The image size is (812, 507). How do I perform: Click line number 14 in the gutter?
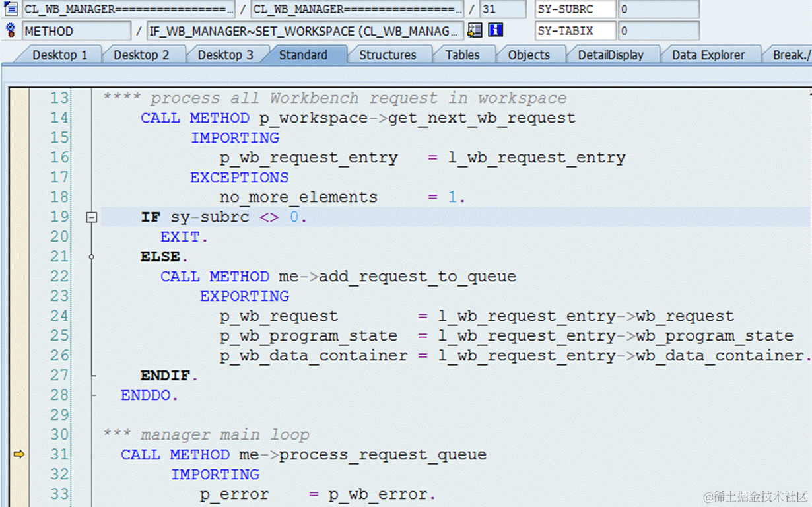coord(59,118)
